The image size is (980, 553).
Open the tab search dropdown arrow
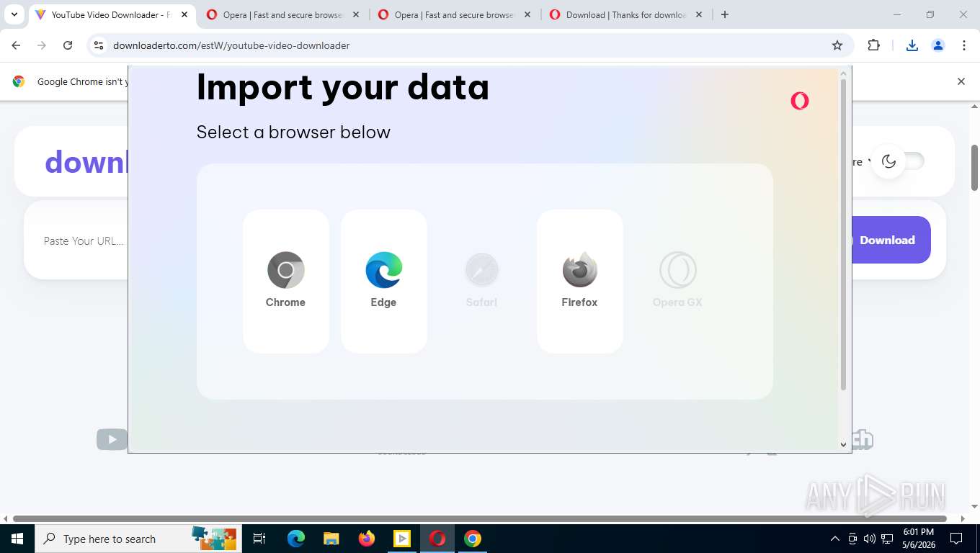pyautogui.click(x=14, y=14)
